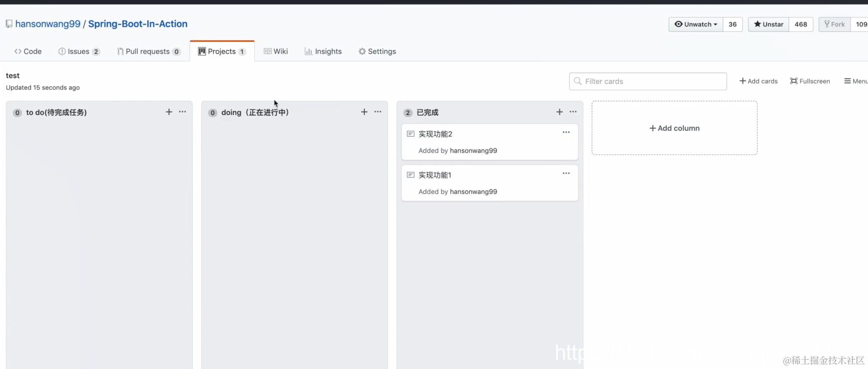Image resolution: width=868 pixels, height=369 pixels.
Task: Click the doing column card counter
Action: pyautogui.click(x=213, y=113)
